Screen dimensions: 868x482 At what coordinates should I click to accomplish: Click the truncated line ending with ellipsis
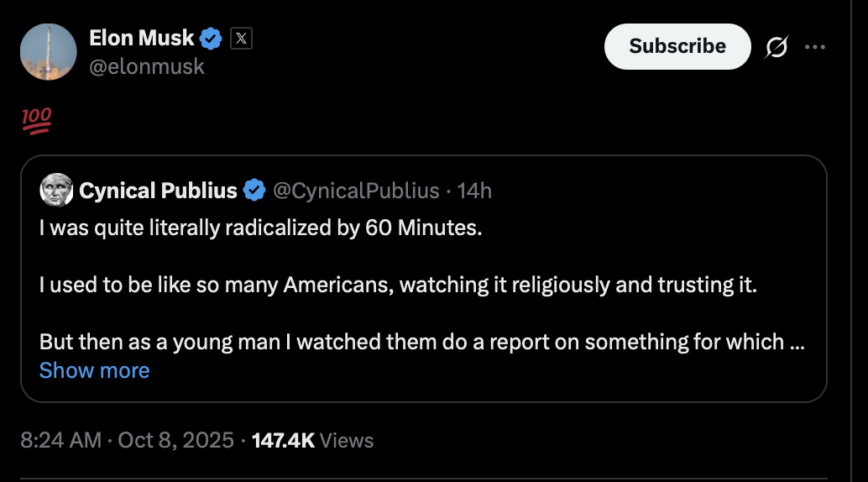point(420,343)
